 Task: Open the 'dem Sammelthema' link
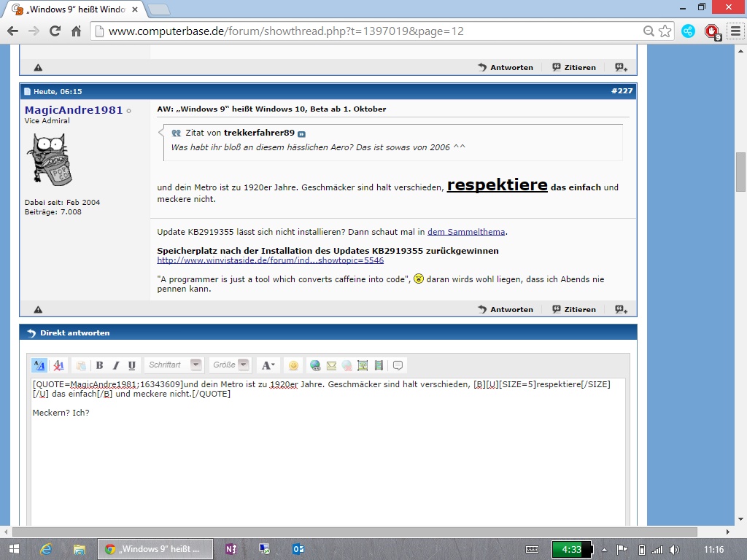point(466,232)
